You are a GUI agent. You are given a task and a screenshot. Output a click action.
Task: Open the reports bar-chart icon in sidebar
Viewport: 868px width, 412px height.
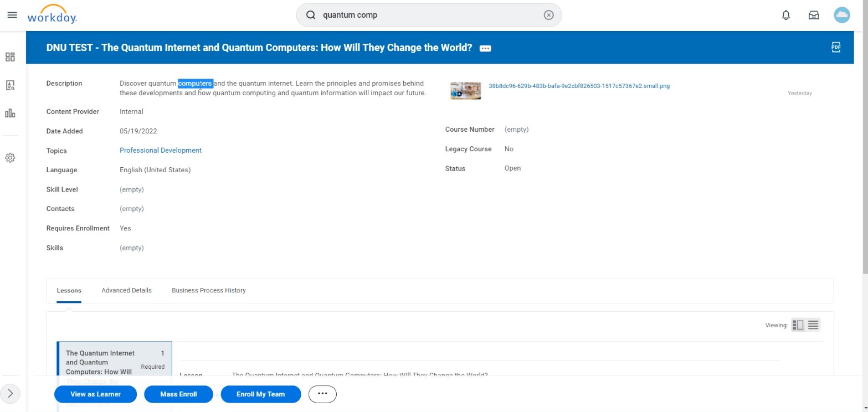10,113
